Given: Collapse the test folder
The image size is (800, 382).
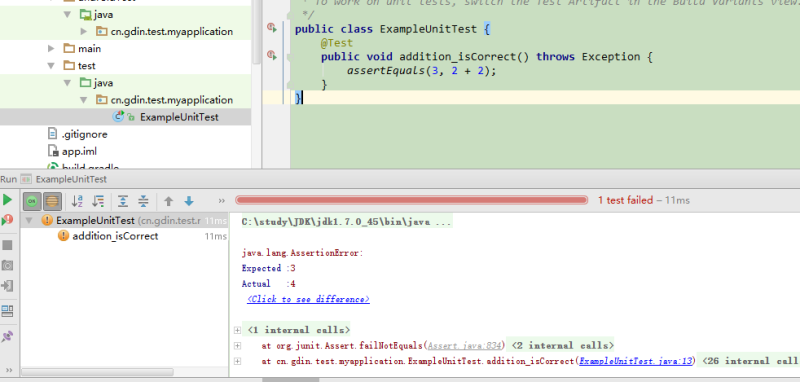Looking at the screenshot, I should click(x=51, y=66).
